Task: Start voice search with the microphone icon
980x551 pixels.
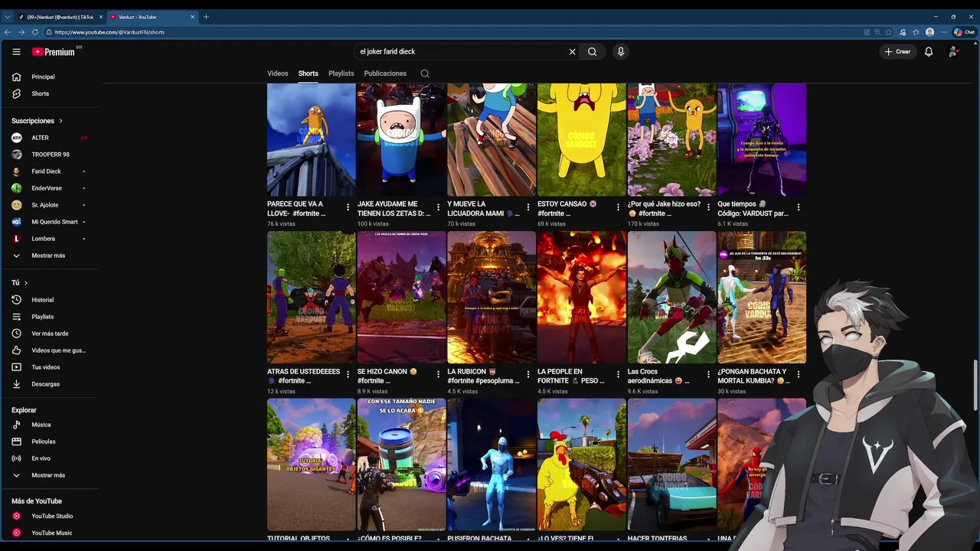Action: pos(621,52)
